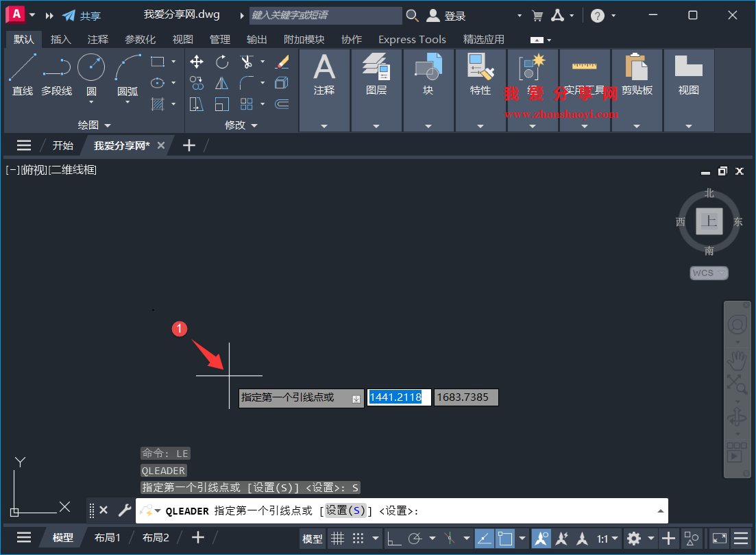Click the Explode (3D box) tool icon
This screenshot has width=756, height=555.
point(282,83)
